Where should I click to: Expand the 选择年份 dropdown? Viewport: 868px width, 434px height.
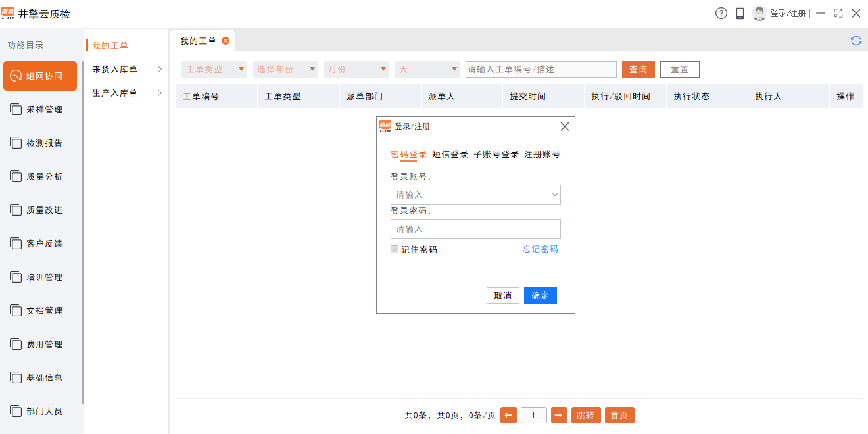pyautogui.click(x=285, y=68)
